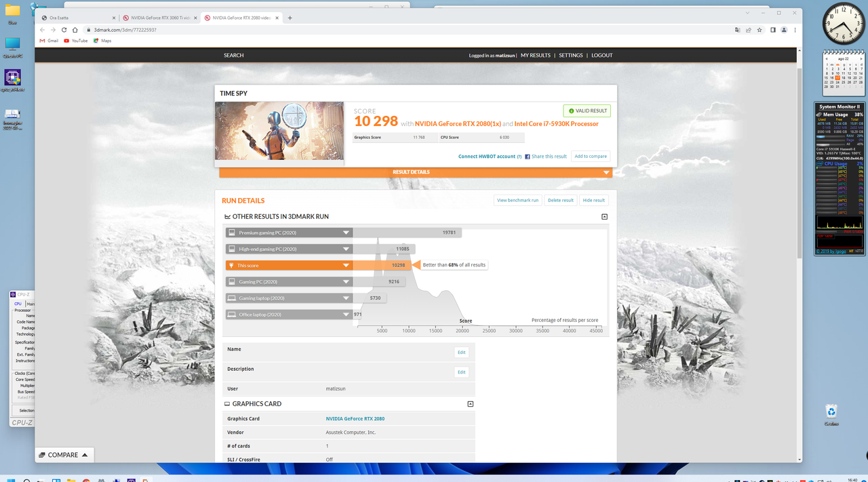Viewport: 868px width, 482px height.
Task: Click the Hide result button
Action: (594, 200)
